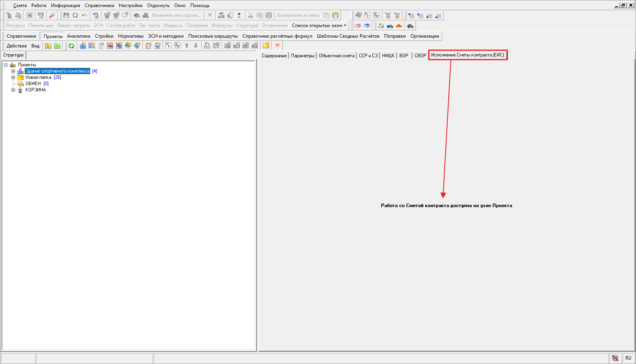This screenshot has height=364, width=636.
Task: Click the PDF export icon
Action: [x=41, y=15]
